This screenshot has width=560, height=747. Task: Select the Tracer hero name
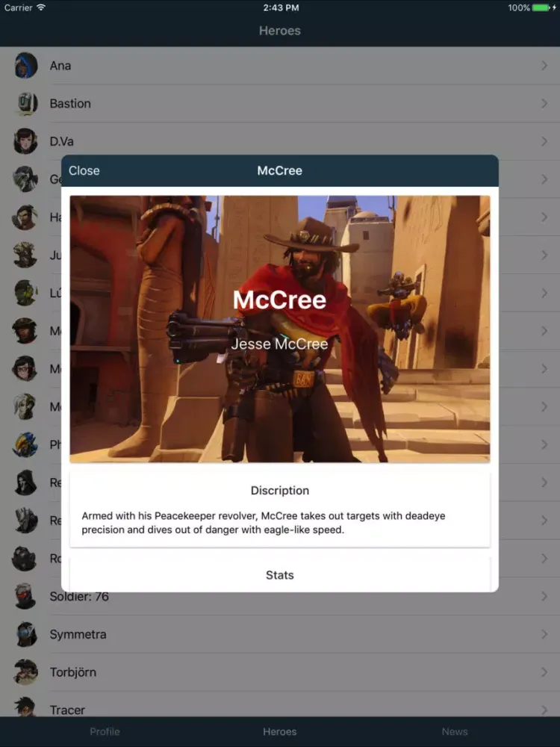tap(67, 710)
